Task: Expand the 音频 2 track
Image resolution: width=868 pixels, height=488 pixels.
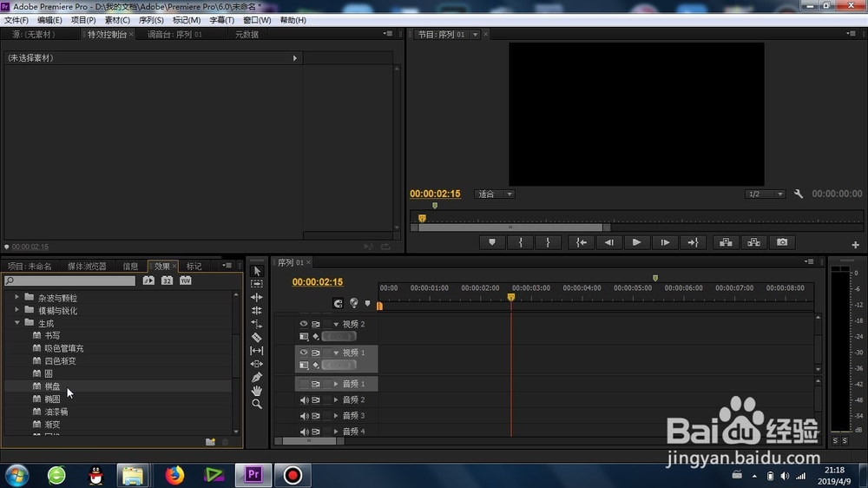Action: [335, 400]
